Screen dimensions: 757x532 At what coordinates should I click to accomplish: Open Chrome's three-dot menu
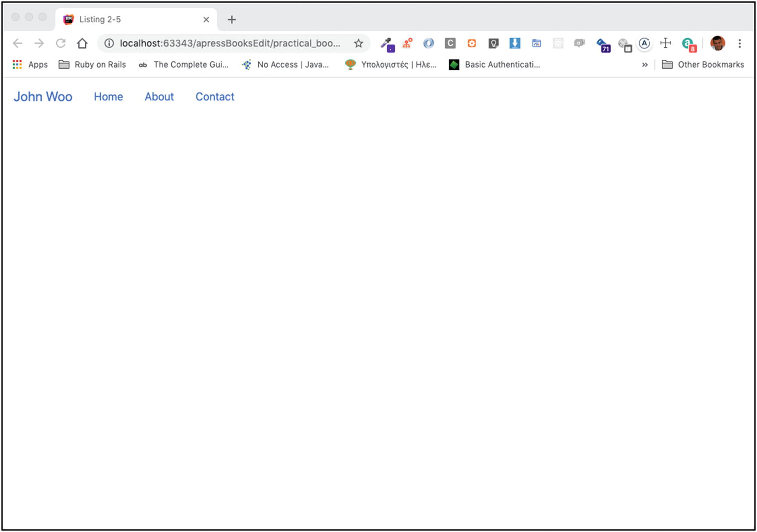coord(739,43)
